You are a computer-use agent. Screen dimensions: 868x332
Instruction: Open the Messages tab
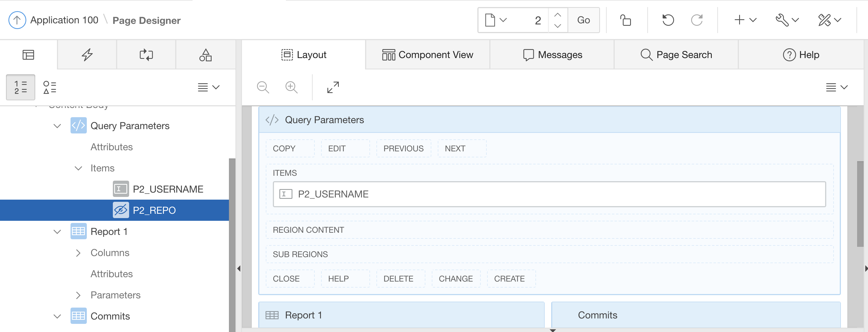pos(552,55)
